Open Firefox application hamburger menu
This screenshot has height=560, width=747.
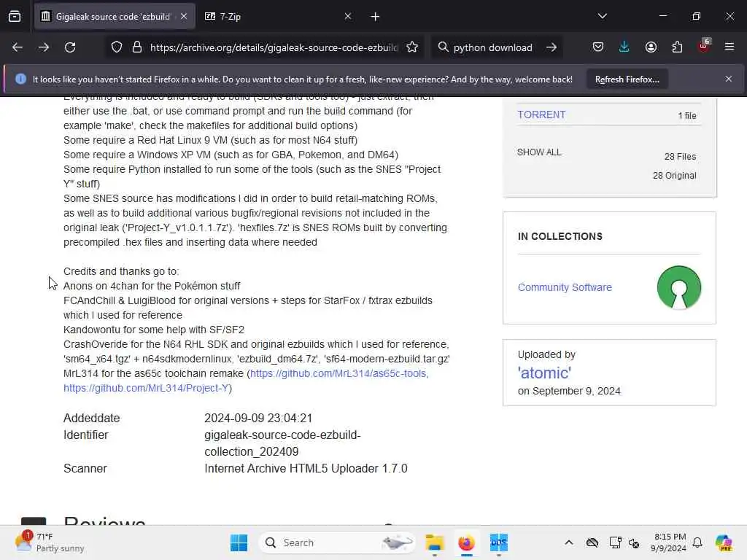tap(729, 47)
